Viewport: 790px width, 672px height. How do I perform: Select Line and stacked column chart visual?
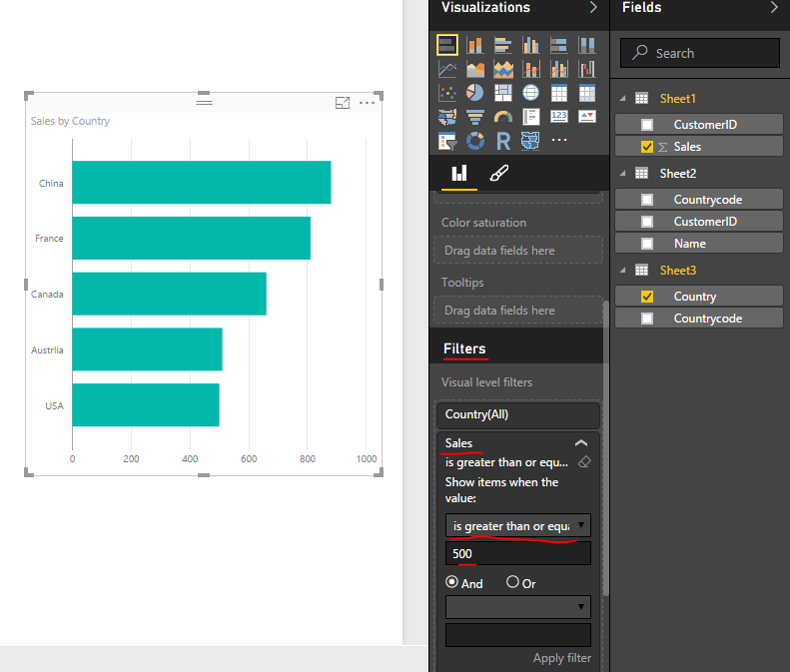pyautogui.click(x=530, y=69)
